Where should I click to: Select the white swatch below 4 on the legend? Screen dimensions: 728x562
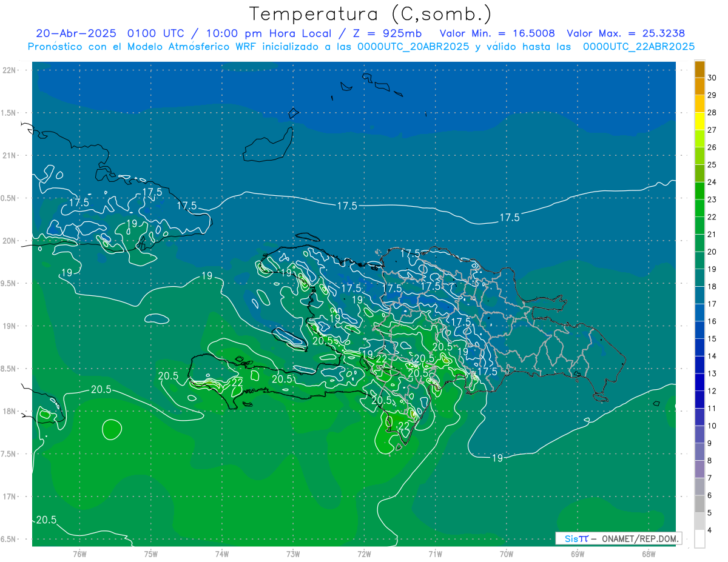tap(699, 539)
